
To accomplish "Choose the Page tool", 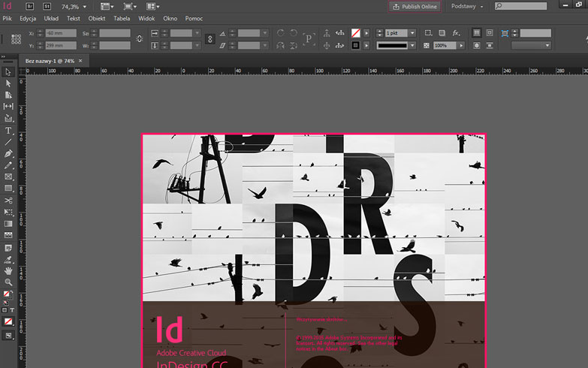I will 8,95.
